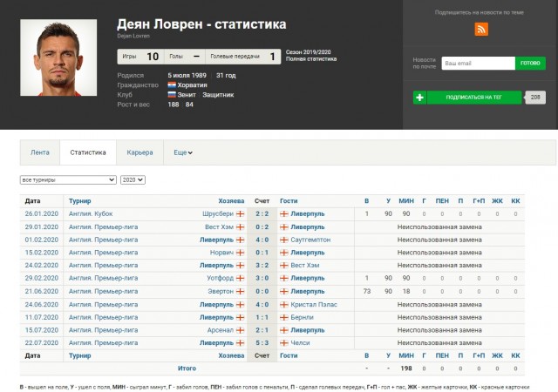This screenshot has height=392, width=558.
Task: Click the green plus subscribe icon
Action: coord(420,98)
